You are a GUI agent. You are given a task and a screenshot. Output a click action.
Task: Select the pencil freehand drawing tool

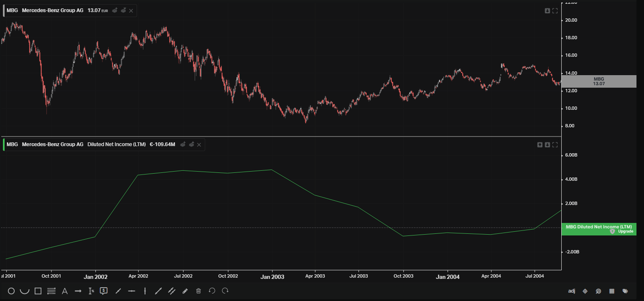[185, 291]
